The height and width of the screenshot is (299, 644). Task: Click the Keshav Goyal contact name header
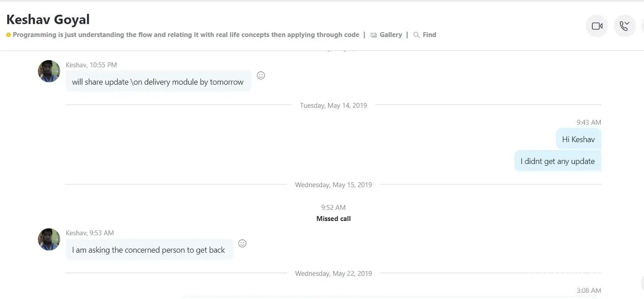click(x=48, y=20)
